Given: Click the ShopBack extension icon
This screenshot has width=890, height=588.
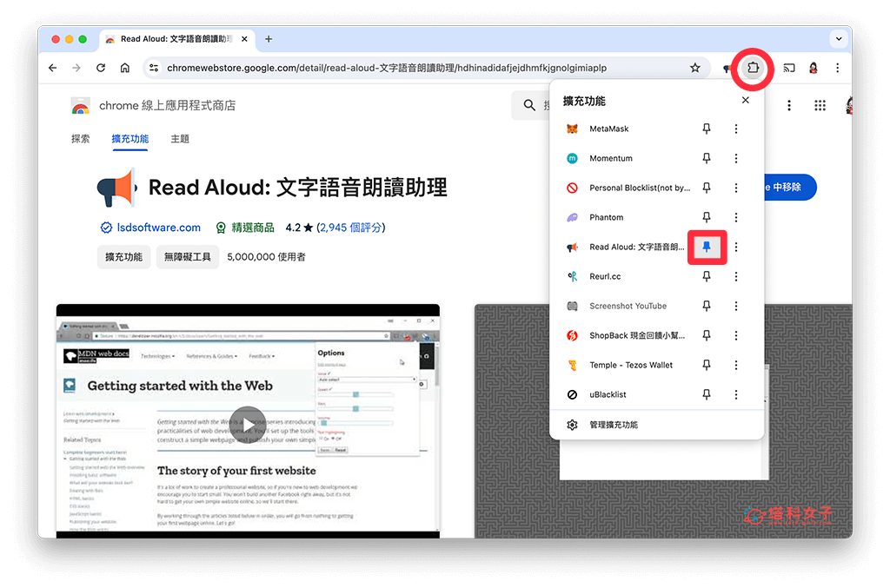Looking at the screenshot, I should (572, 335).
